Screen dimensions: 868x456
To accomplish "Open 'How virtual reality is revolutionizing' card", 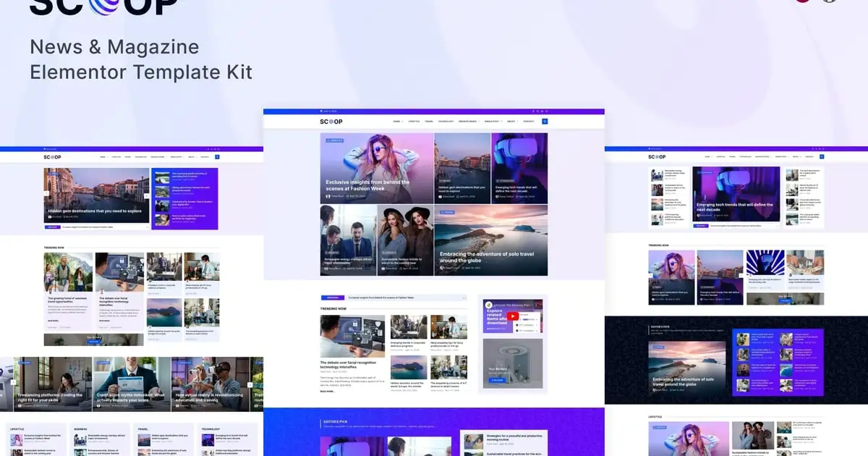I will (210, 384).
